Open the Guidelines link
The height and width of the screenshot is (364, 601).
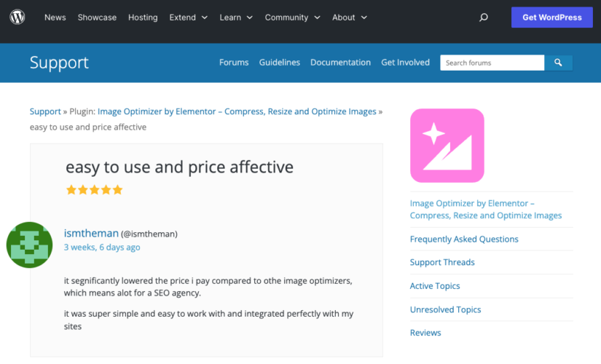(x=280, y=63)
